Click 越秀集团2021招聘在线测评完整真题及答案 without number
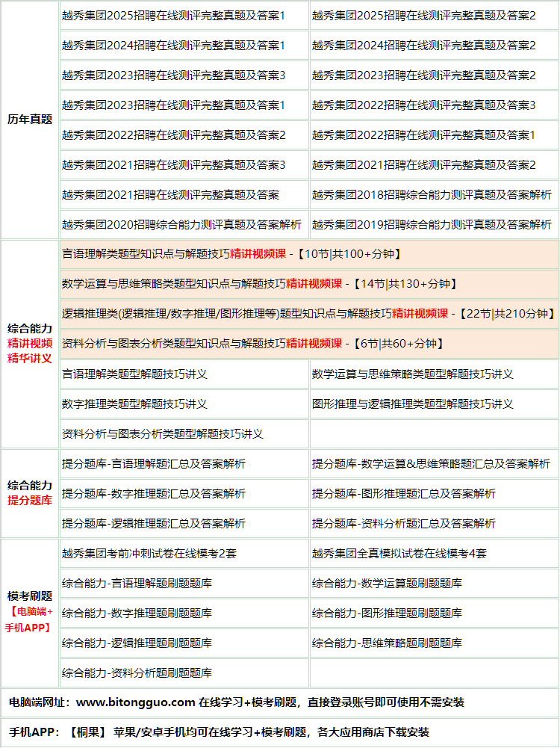560x748 pixels. click(171, 194)
